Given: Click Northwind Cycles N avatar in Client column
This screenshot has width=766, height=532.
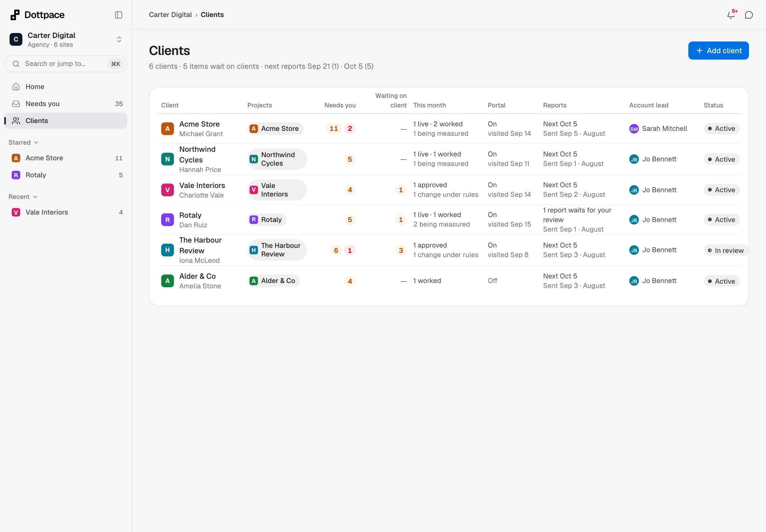Looking at the screenshot, I should click(x=167, y=159).
